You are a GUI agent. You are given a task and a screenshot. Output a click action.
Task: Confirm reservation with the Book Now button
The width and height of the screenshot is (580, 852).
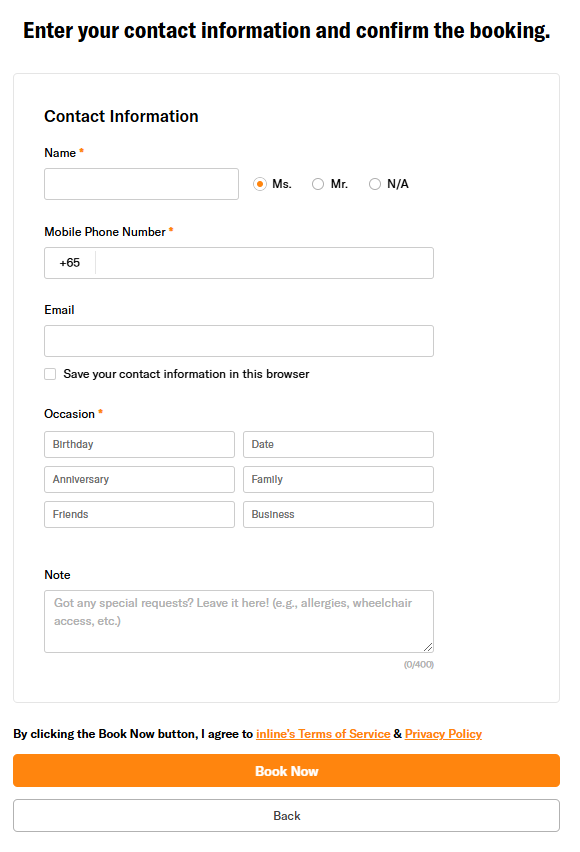coord(286,770)
